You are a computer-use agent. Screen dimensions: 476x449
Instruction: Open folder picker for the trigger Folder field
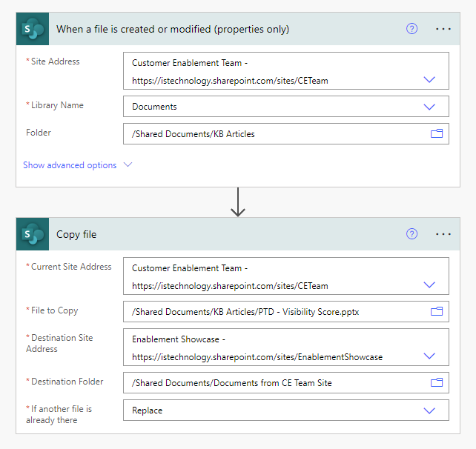[x=437, y=133]
